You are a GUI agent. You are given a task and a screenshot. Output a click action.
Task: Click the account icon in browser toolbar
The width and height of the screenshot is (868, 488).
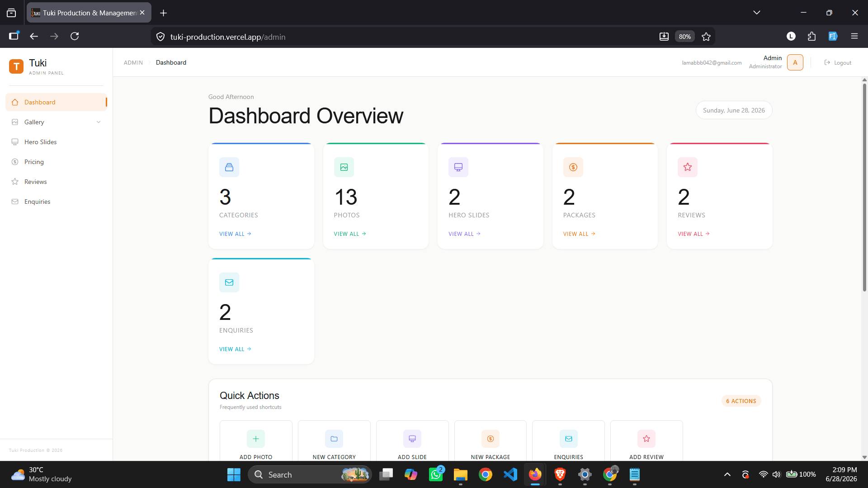(791, 36)
